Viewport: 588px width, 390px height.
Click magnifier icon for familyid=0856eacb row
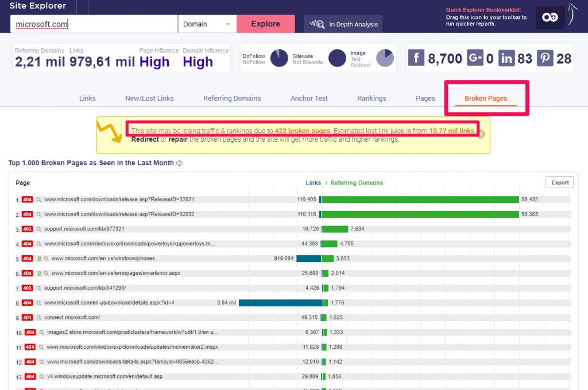point(41,362)
